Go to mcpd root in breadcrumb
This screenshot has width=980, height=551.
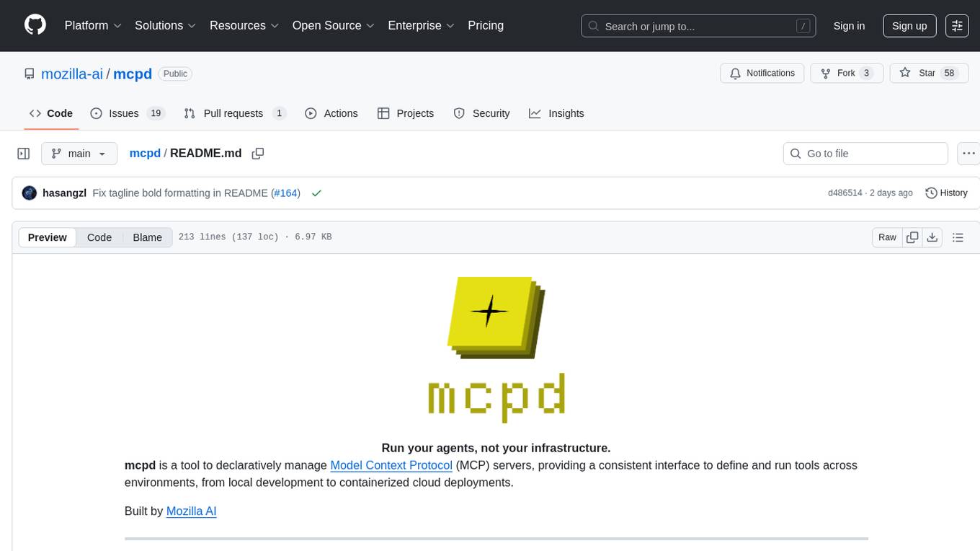click(145, 154)
